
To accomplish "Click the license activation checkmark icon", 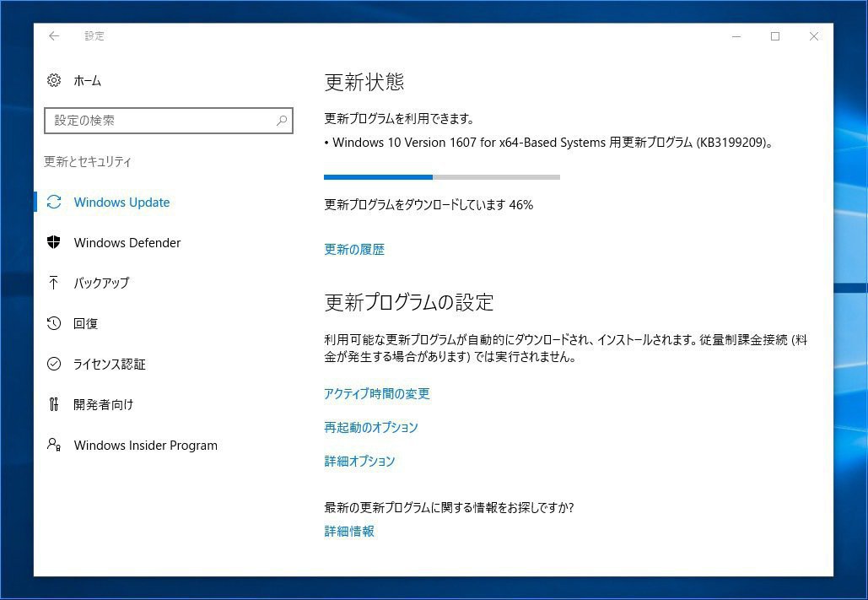I will (54, 364).
